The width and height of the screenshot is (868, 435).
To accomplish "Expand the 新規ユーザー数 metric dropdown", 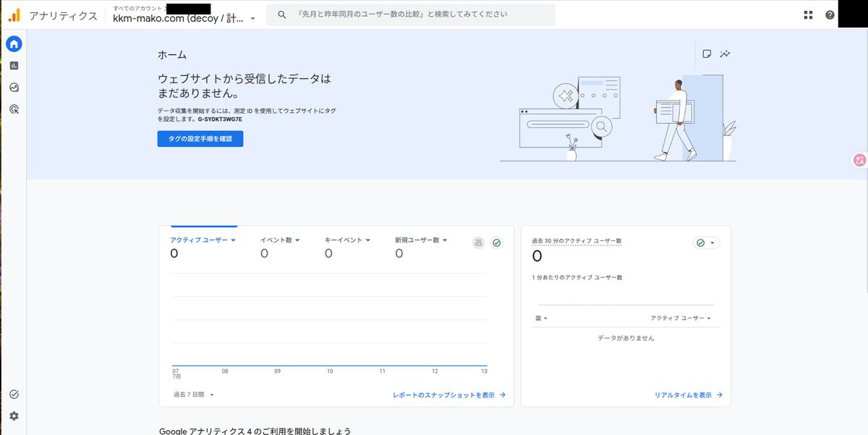I will (421, 240).
